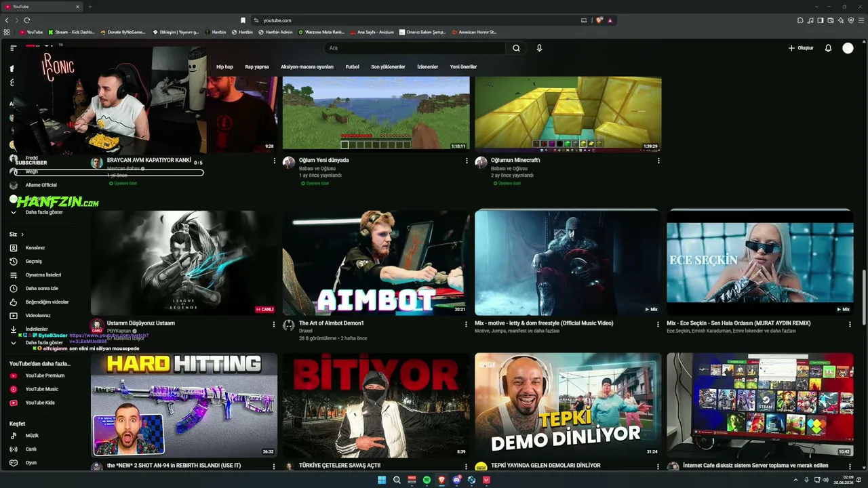Select the Hip hop filter chip
The height and width of the screenshot is (488, 868).
click(224, 67)
